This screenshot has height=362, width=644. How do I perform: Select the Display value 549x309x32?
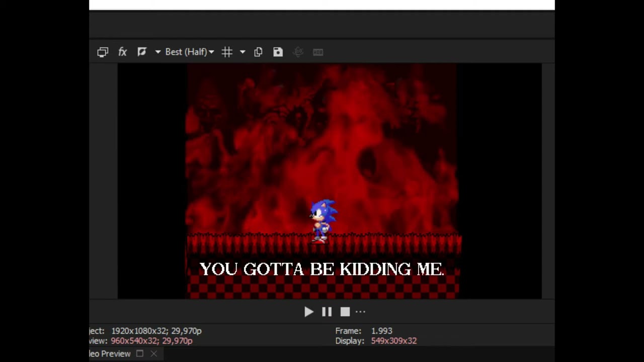(x=394, y=341)
